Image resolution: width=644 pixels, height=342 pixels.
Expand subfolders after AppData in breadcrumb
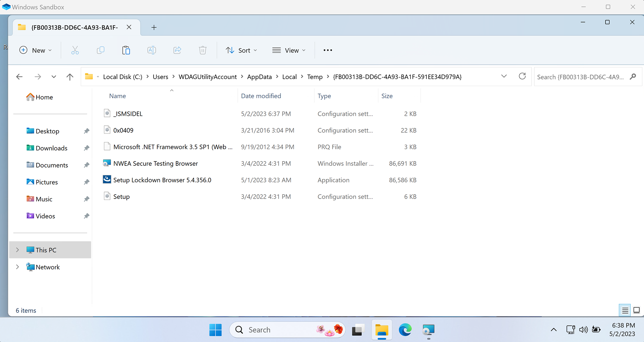[277, 77]
